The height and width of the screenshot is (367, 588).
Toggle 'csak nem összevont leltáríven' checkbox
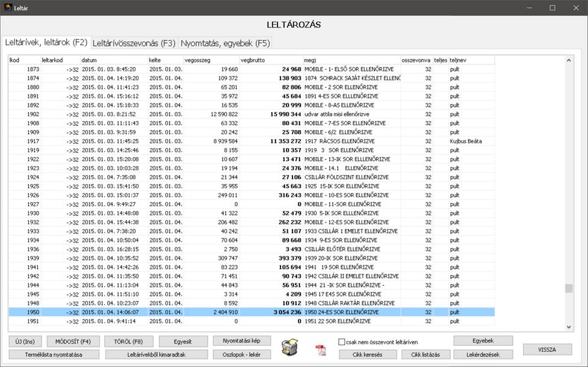pos(342,342)
